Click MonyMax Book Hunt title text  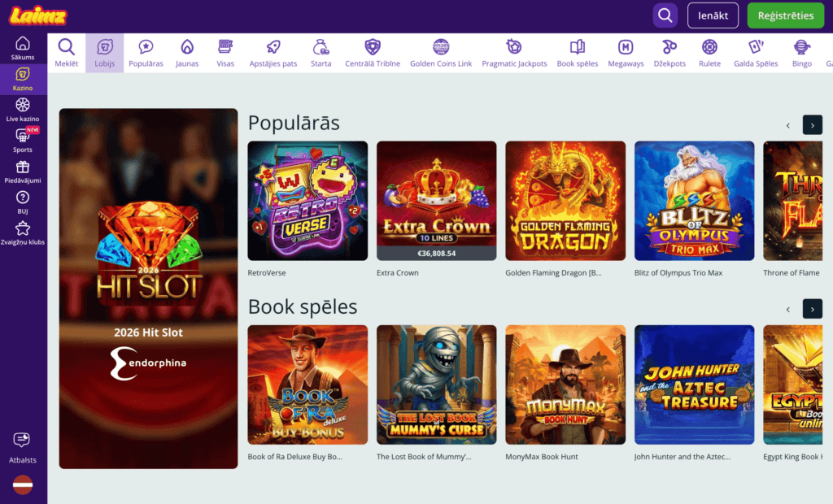pos(541,456)
